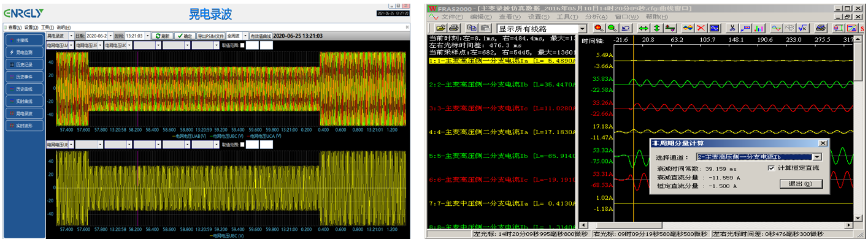
Task: Toggle 取值范围 checkbox in lower chart row
Action: (242, 144)
